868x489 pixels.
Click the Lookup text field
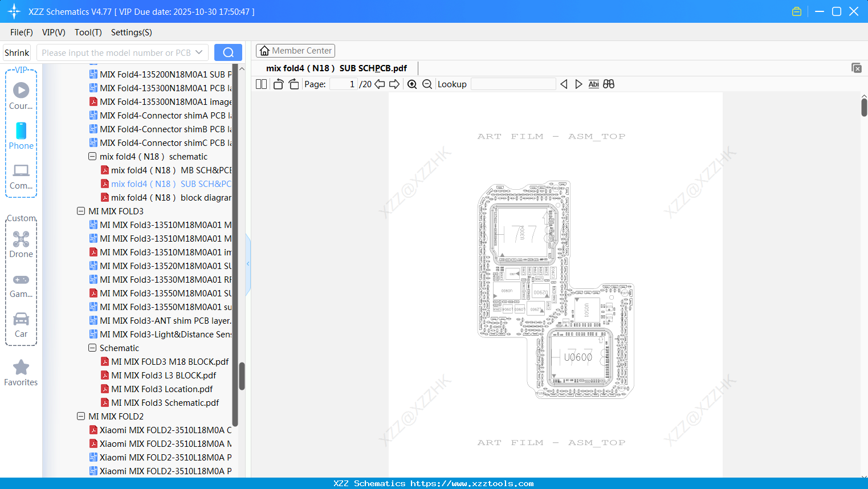click(x=514, y=84)
